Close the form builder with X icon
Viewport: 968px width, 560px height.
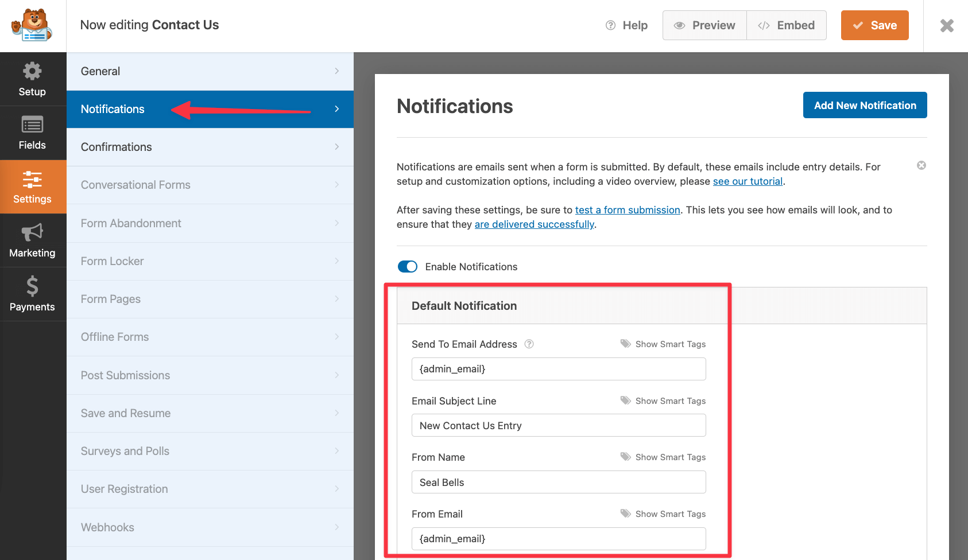click(947, 25)
